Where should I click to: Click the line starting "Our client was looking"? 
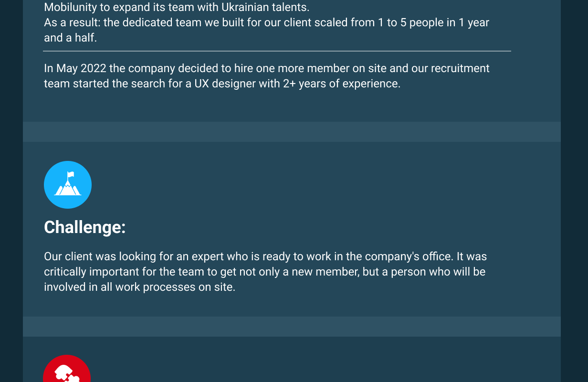pyautogui.click(x=265, y=256)
